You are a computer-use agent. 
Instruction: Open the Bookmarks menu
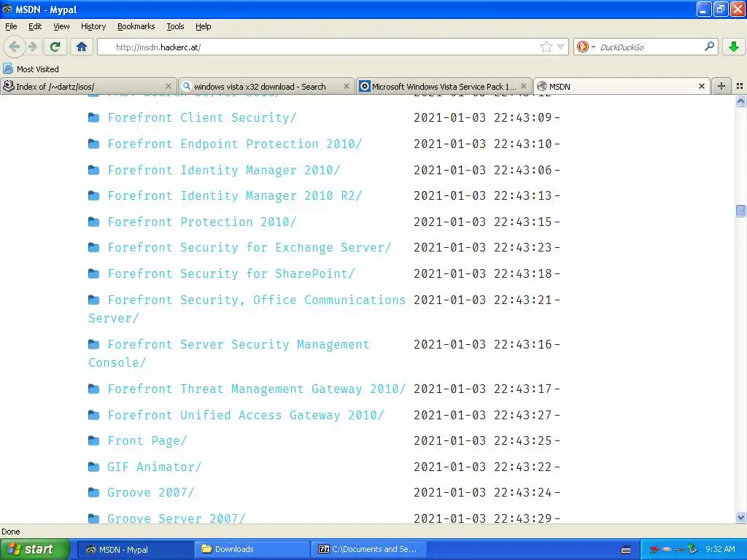(136, 26)
